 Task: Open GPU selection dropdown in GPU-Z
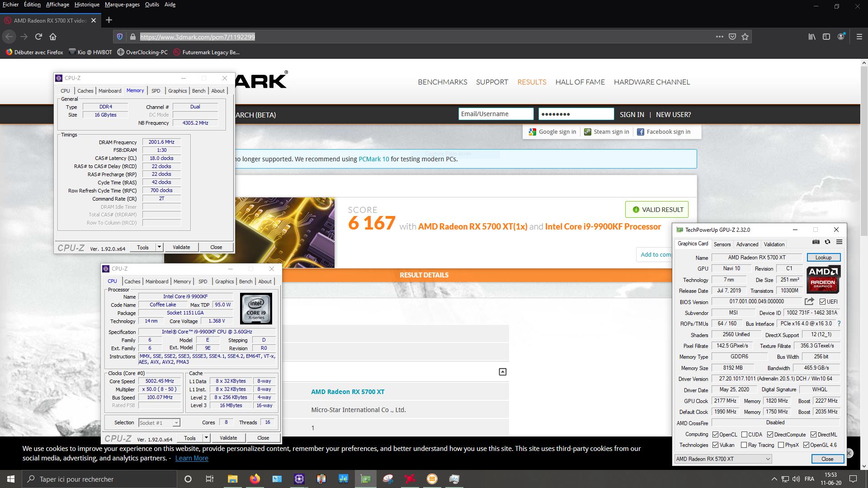click(x=723, y=459)
